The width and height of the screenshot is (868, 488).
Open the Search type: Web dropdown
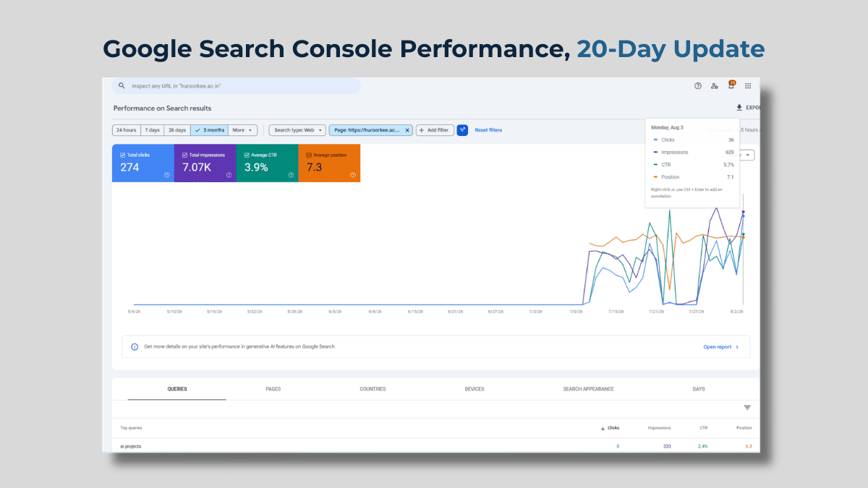pyautogui.click(x=297, y=130)
